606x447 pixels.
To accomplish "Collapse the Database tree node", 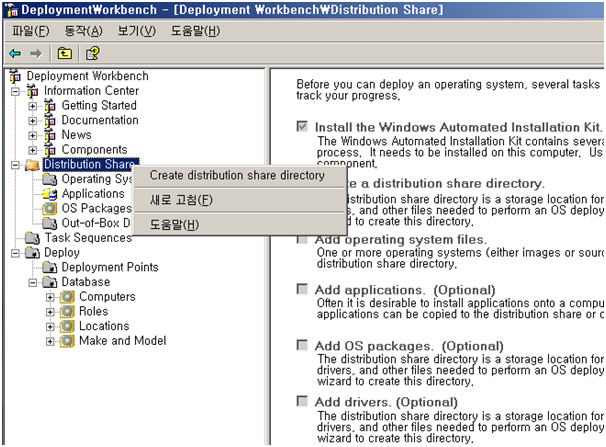I will (33, 283).
